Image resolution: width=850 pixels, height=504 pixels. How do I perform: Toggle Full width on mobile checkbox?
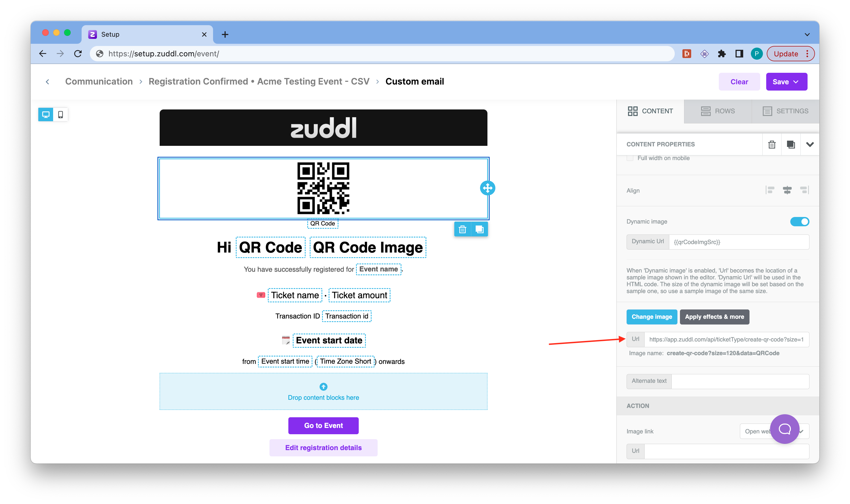[630, 157]
